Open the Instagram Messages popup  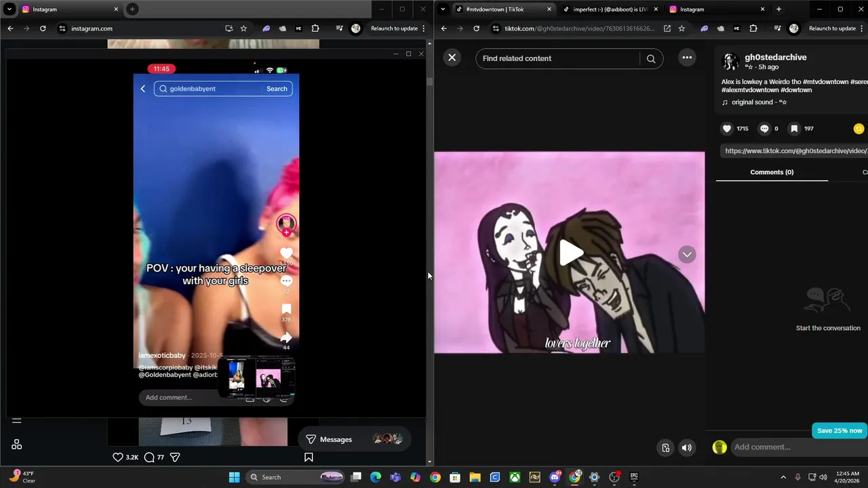pos(353,439)
